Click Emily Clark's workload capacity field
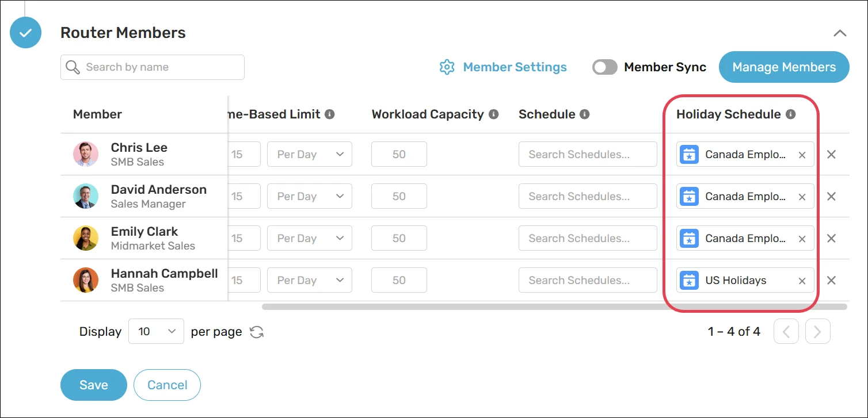Viewport: 868px width, 418px height. click(399, 238)
